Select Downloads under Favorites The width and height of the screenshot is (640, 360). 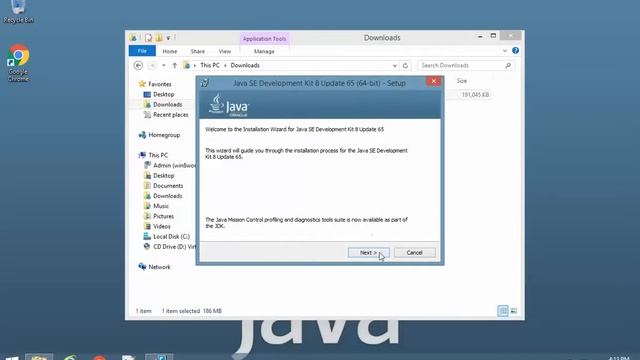(x=167, y=104)
